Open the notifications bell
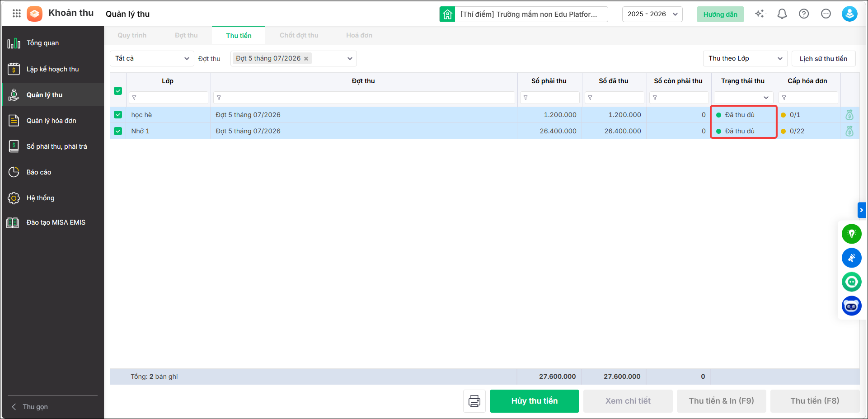868x419 pixels. [782, 14]
